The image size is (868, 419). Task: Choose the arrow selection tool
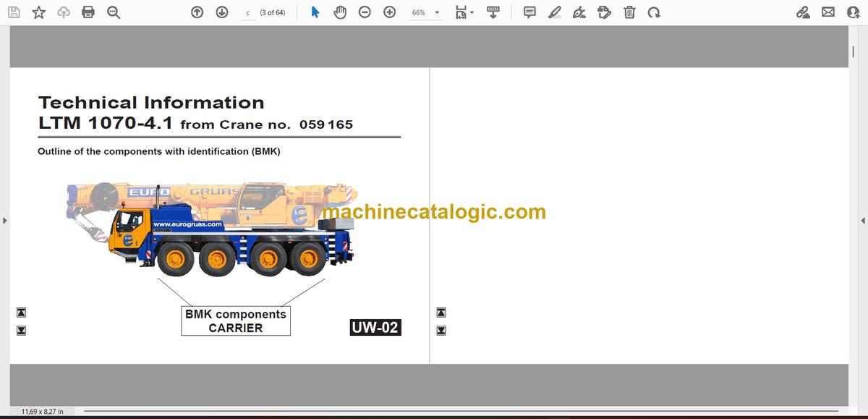(x=315, y=12)
